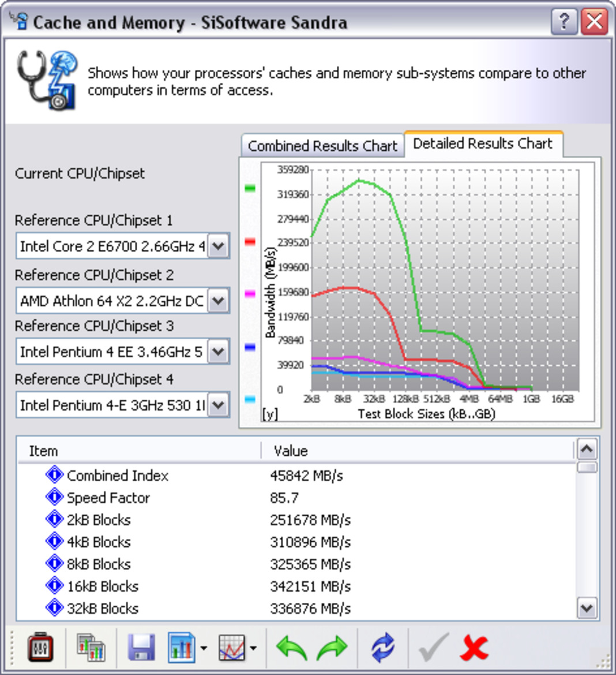Close the Cache and Memory window
The width and height of the screenshot is (616, 675).
(595, 21)
